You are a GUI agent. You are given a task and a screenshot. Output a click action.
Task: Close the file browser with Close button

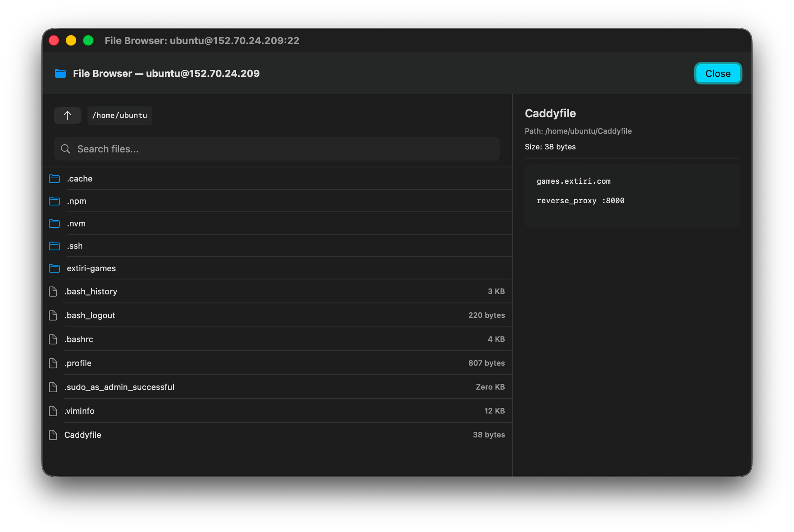718,73
